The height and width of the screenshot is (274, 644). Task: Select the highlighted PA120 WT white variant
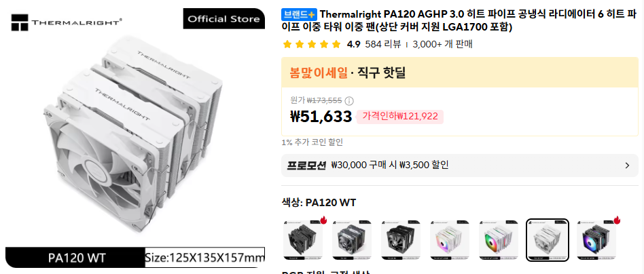[x=548, y=240]
